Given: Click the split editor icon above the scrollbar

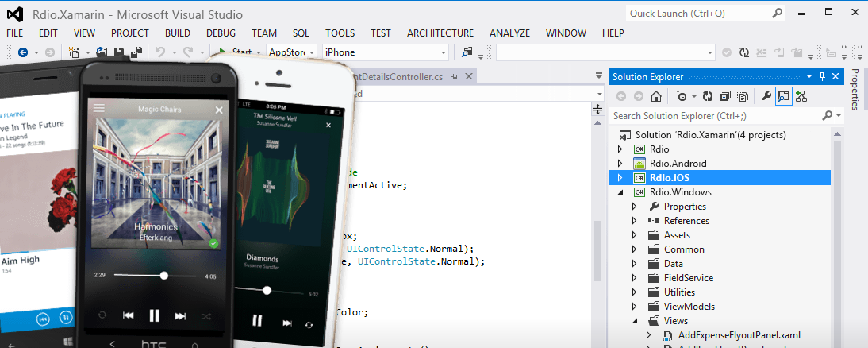Looking at the screenshot, I should point(598,109).
